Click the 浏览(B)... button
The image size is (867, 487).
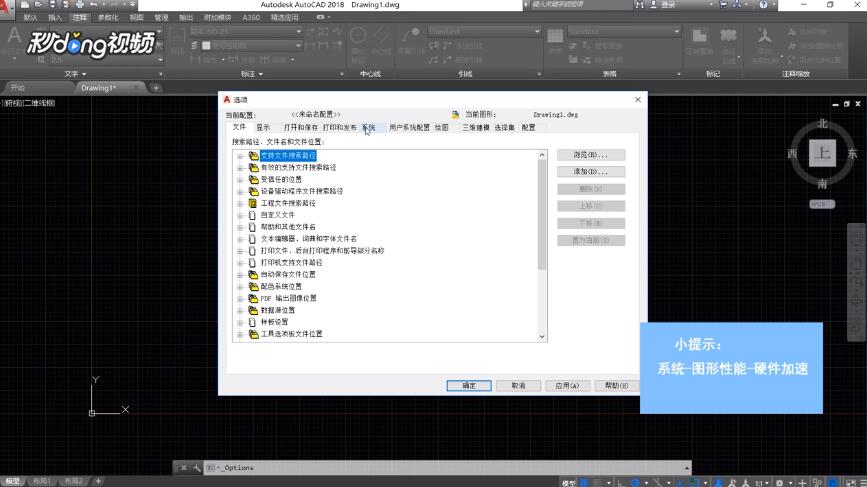click(591, 155)
